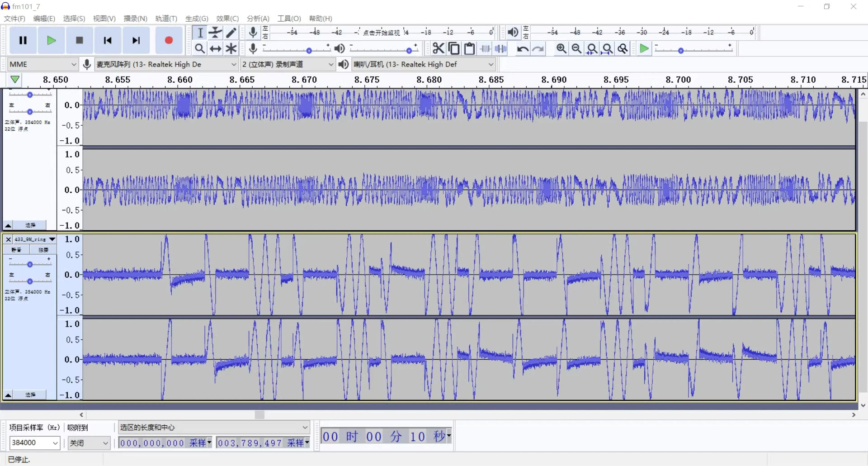Open the 分析(A) menu
Viewport: 868px width, 466px height.
[258, 19]
